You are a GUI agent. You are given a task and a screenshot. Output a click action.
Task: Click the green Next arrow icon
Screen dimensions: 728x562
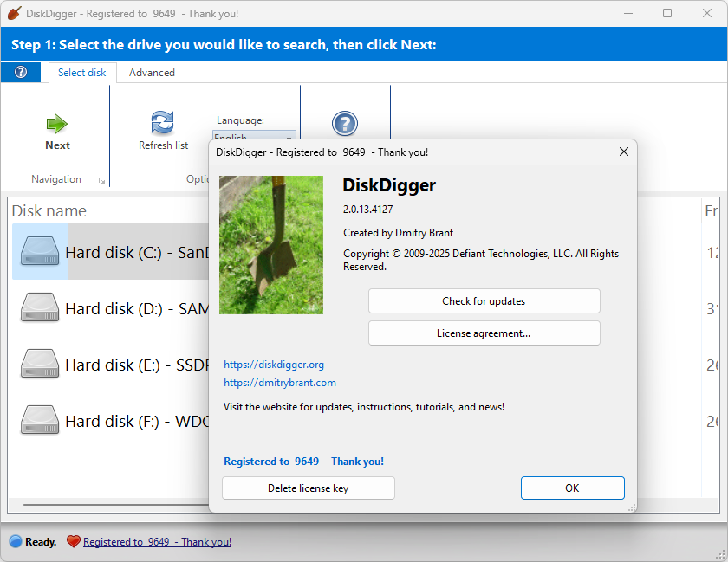pos(57,124)
